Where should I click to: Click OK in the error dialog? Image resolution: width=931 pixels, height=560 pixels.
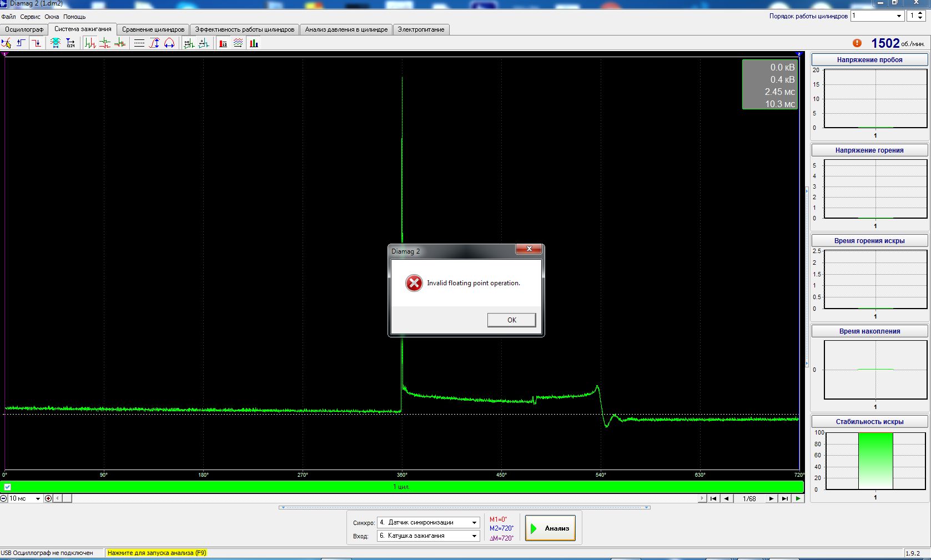pyautogui.click(x=511, y=320)
